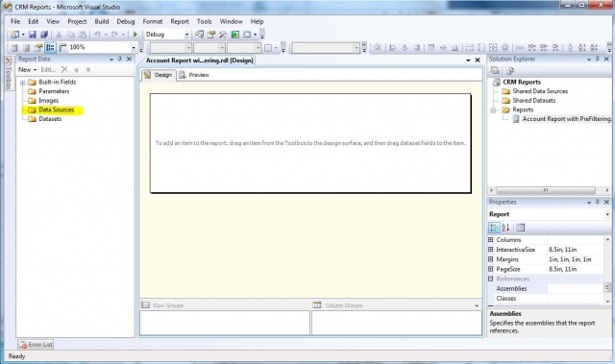The width and height of the screenshot is (615, 364).
Task: Click the Save icon in the toolbar
Action: pos(33,35)
